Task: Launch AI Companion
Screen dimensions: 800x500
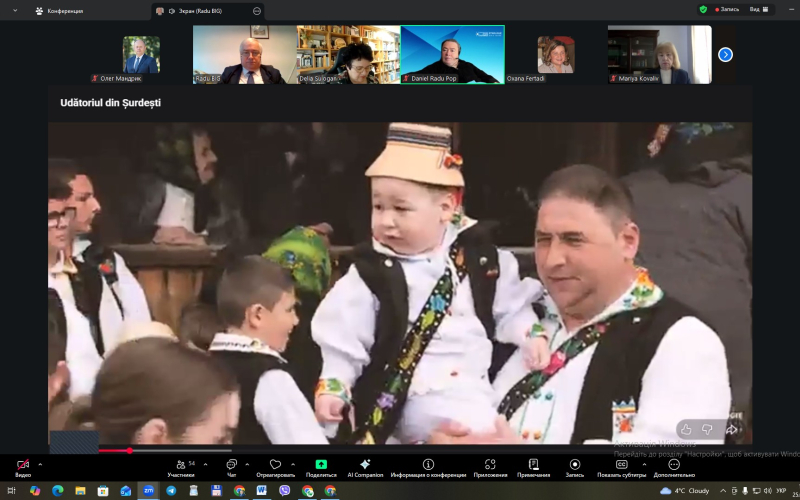Action: (x=365, y=465)
